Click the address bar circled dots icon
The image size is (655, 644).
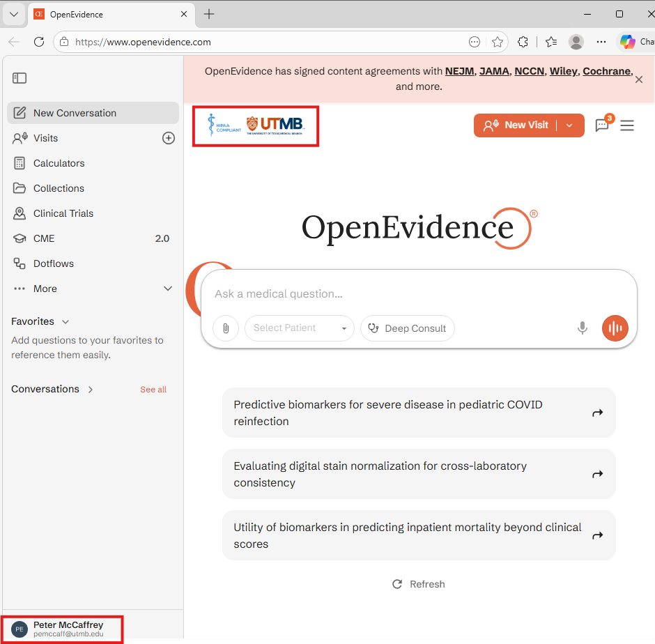[474, 42]
